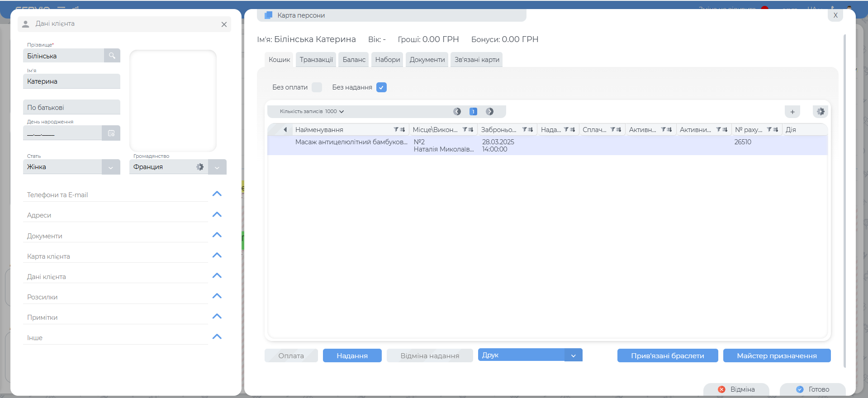The image size is (868, 398).
Task: Click the Надання button
Action: [x=352, y=356]
